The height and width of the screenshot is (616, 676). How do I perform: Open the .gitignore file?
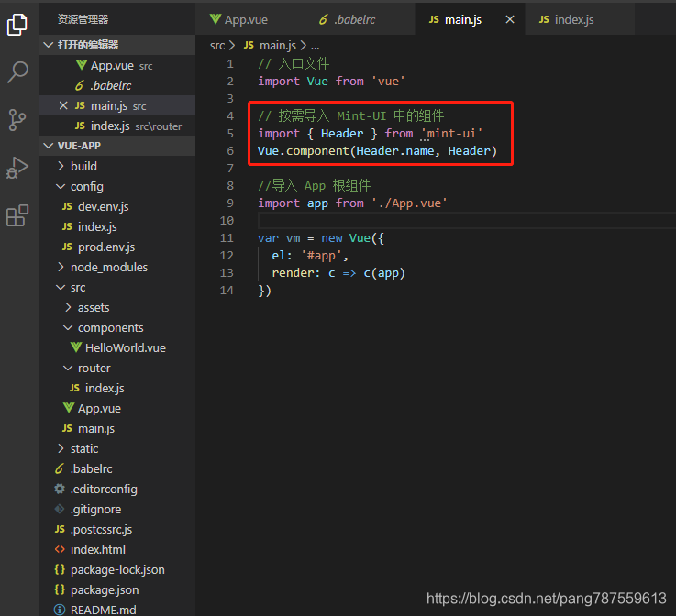coord(117,509)
